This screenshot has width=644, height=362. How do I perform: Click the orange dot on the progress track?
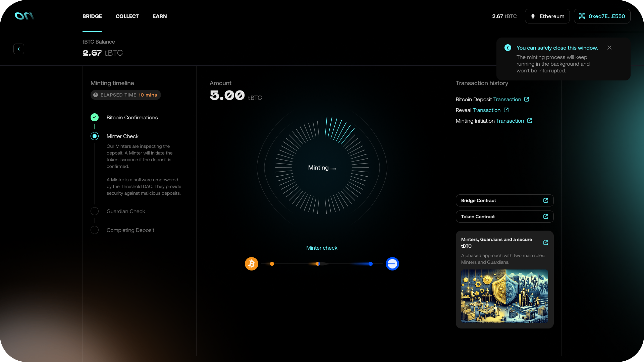[272, 264]
